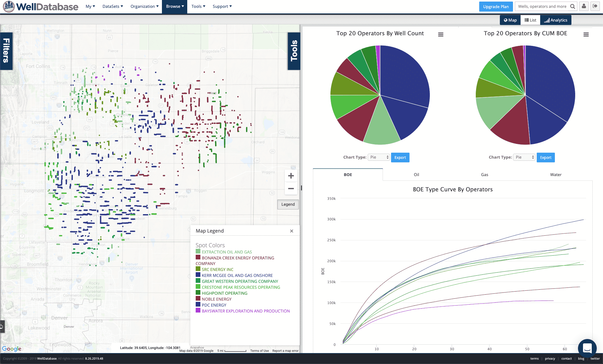Select the Oil type curve tab
Viewport: 603px width, 364px height.
pos(416,175)
